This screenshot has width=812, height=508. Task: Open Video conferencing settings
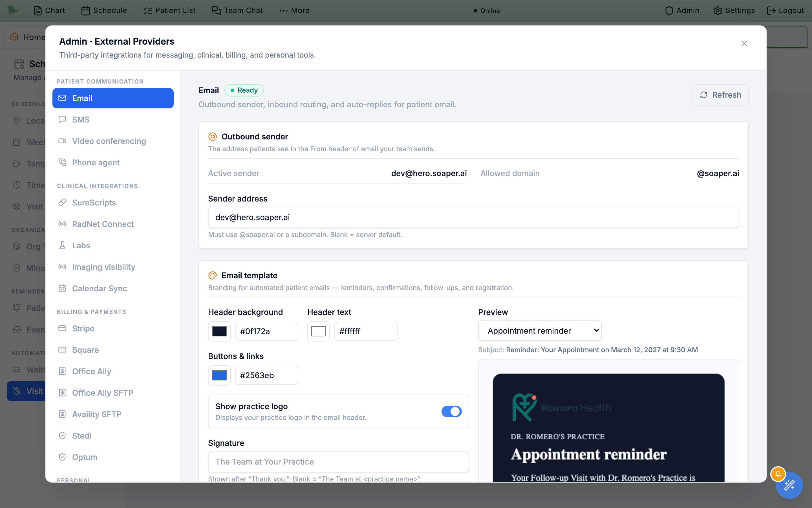pyautogui.click(x=113, y=141)
